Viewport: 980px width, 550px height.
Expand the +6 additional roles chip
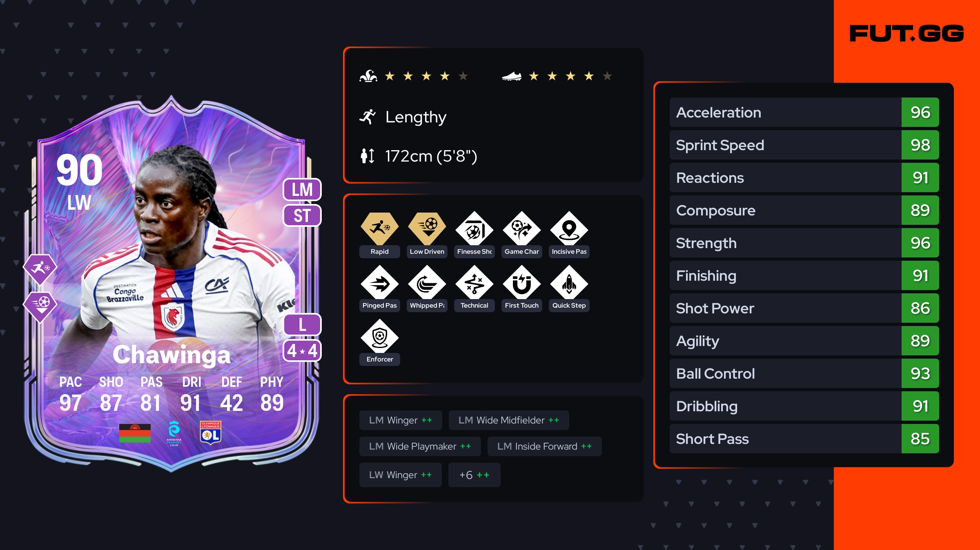(x=474, y=475)
